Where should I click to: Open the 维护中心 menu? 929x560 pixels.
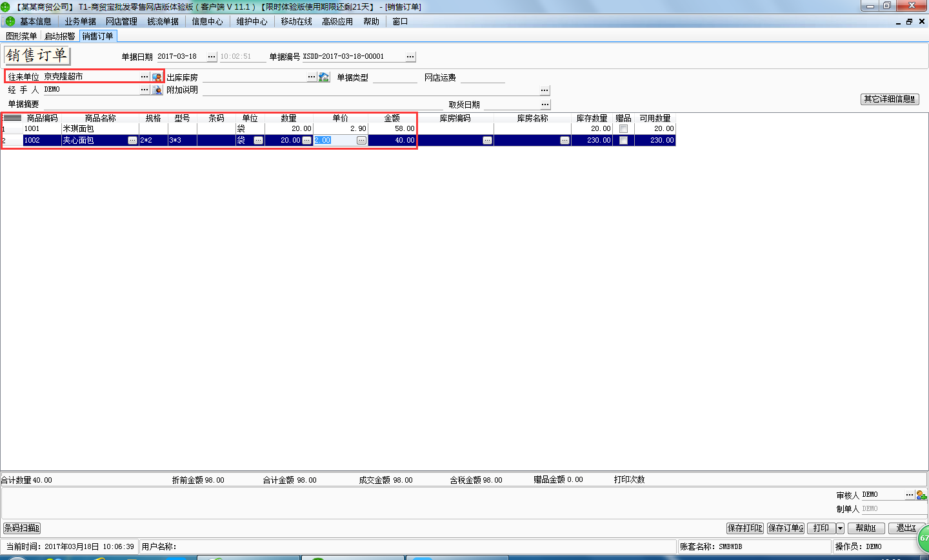[252, 21]
